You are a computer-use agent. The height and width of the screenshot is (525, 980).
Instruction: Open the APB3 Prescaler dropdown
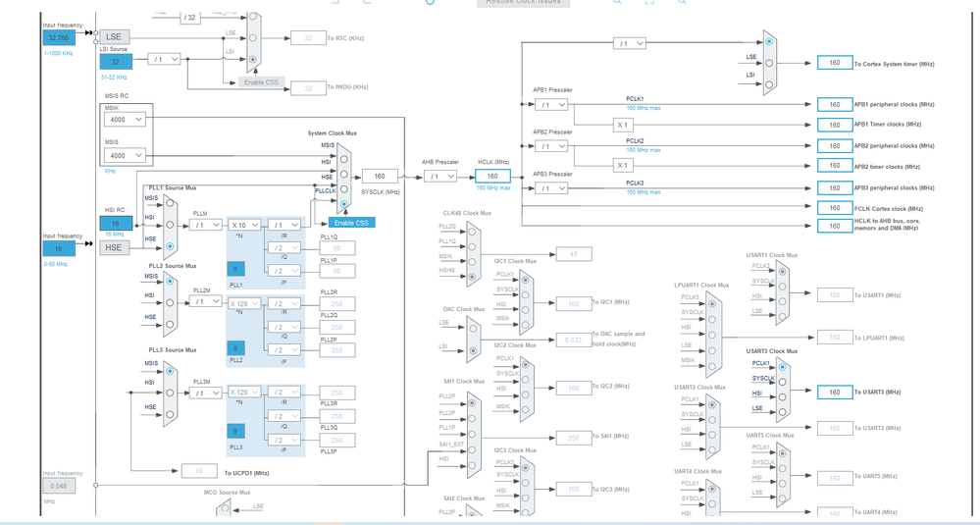551,188
